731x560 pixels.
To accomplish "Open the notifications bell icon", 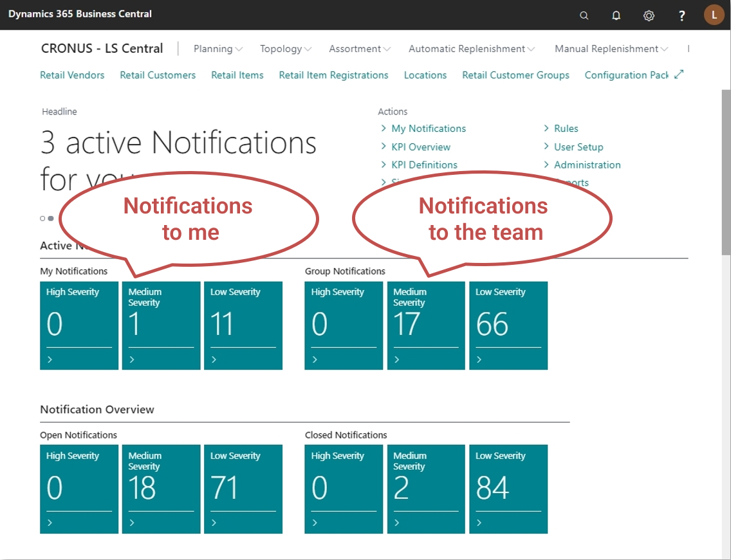I will (x=616, y=15).
